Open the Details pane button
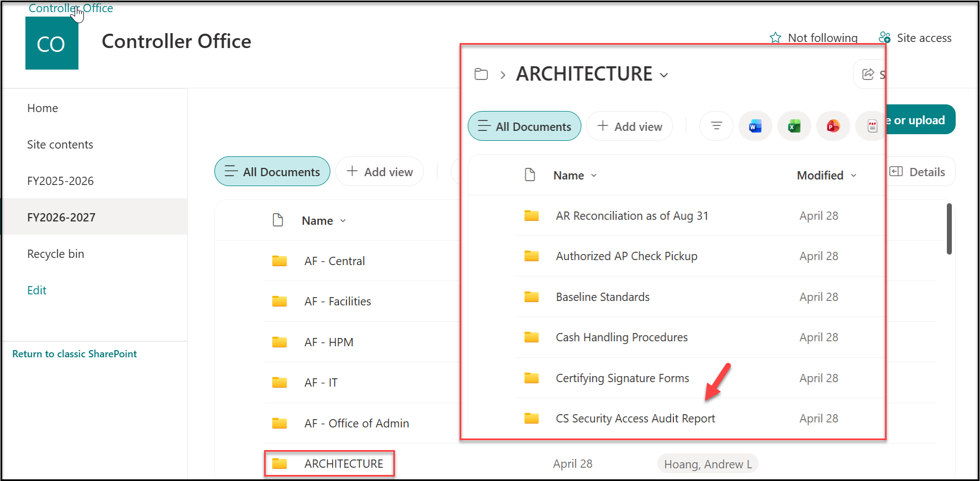This screenshot has width=980, height=481. 918,172
